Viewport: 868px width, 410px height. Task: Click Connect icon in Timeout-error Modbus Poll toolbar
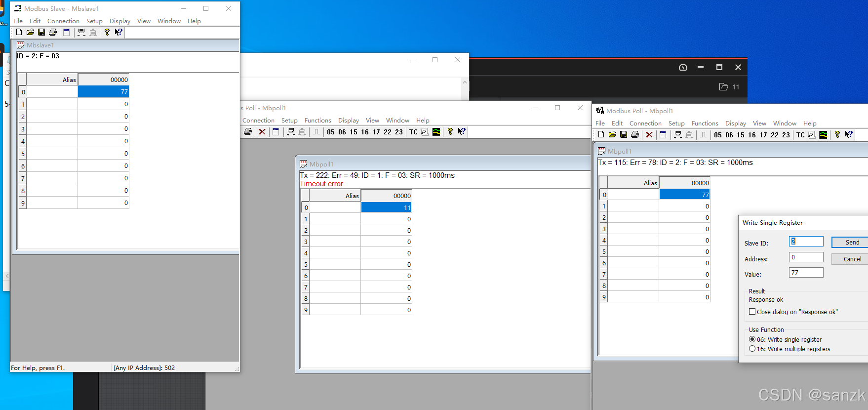point(291,131)
